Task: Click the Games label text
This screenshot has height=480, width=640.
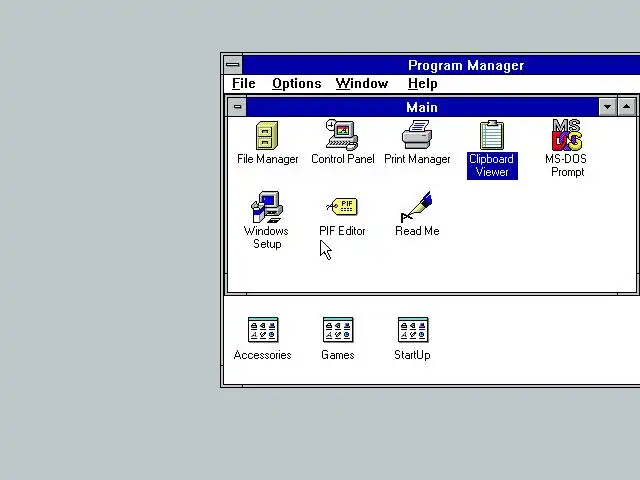Action: [338, 355]
